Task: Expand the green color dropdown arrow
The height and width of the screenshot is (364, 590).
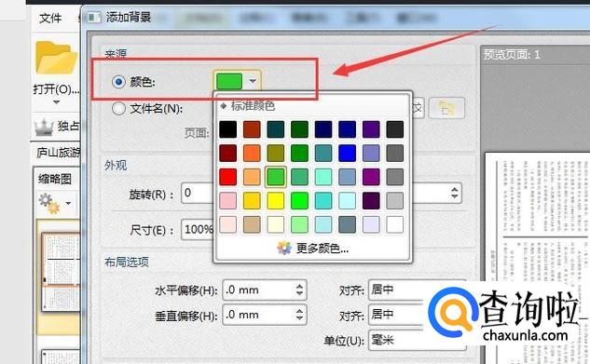Action: pyautogui.click(x=253, y=81)
